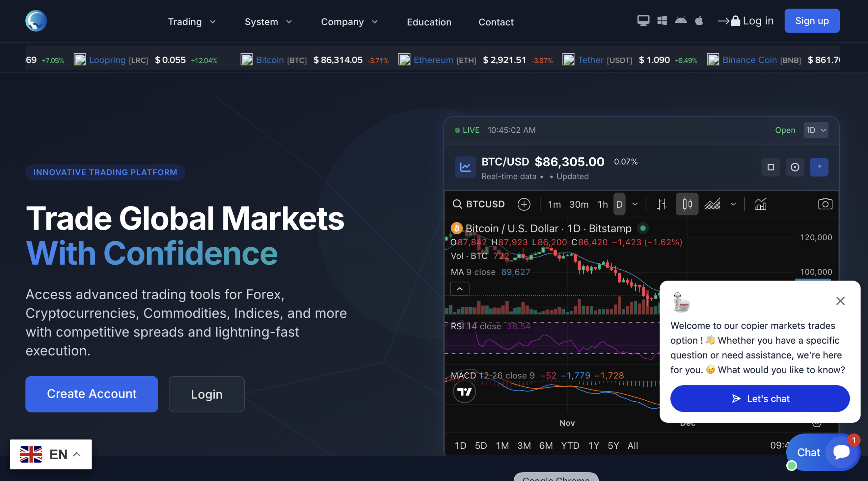This screenshot has height=481, width=868.
Task: Click the blue plus button near BTC/USD price
Action: pyautogui.click(x=819, y=167)
